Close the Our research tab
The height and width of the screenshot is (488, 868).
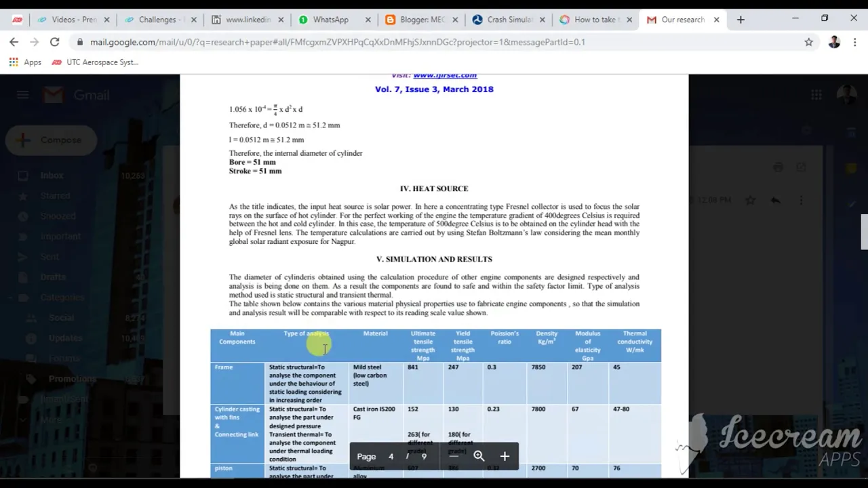click(716, 20)
